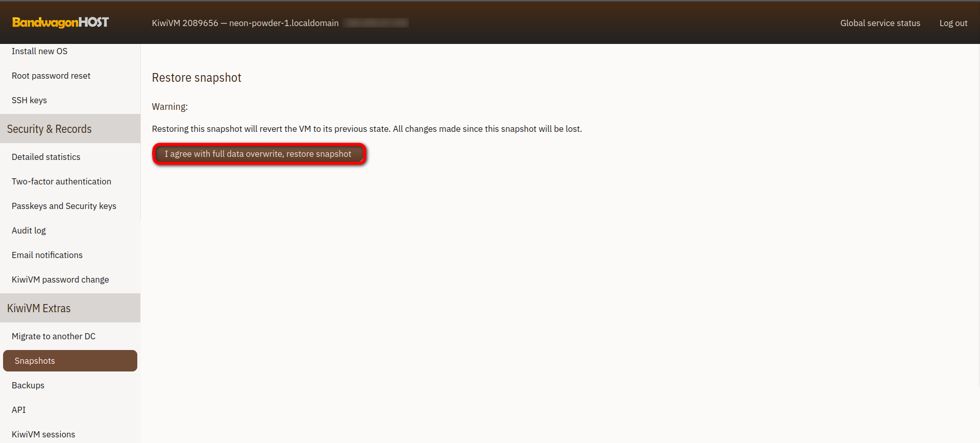Open SSH keys settings
Image resolution: width=980 pixels, height=443 pixels.
pos(29,100)
